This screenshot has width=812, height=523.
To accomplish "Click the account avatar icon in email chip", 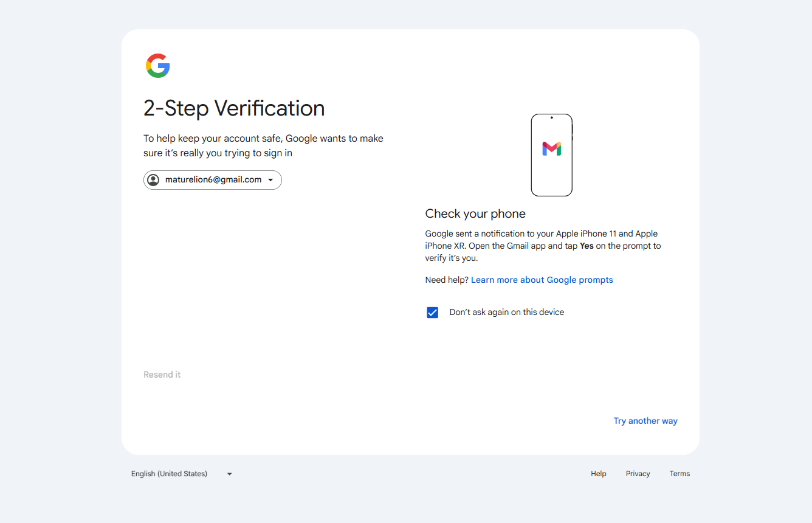I will coord(153,180).
